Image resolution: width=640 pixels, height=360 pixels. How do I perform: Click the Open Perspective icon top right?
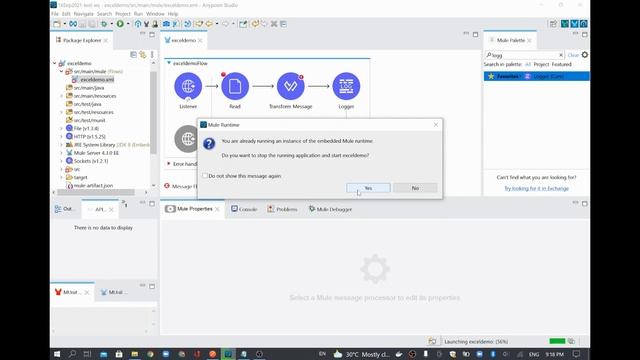pyautogui.click(x=553, y=24)
